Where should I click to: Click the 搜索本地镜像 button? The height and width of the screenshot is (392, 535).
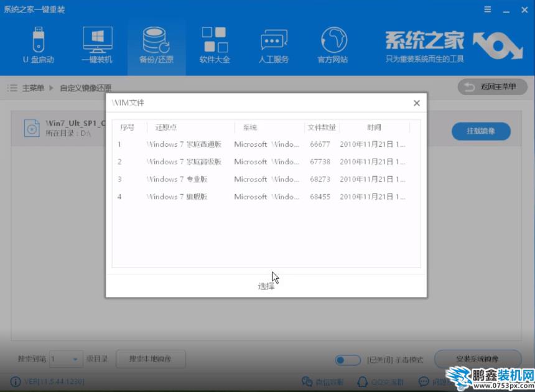tap(151, 359)
